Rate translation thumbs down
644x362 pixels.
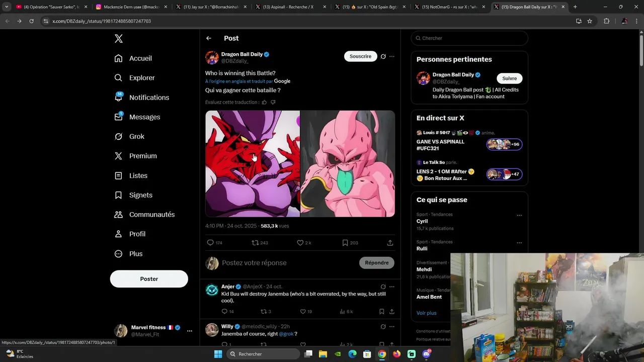coord(273,102)
